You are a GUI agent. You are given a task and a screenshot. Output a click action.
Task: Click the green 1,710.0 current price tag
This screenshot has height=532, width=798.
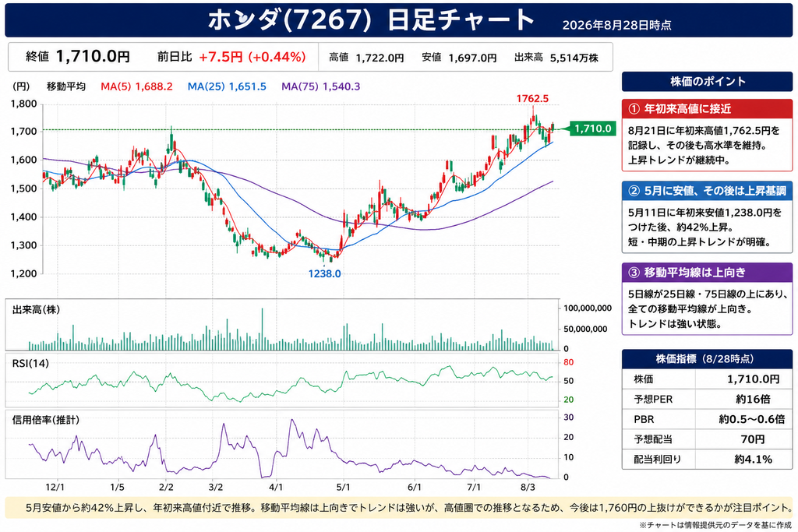point(592,129)
